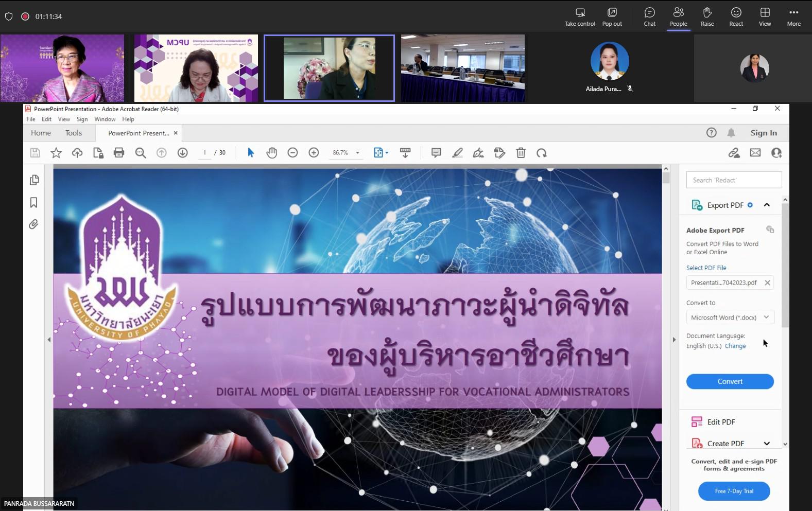Click Sign In to Adobe
812x511 pixels.
click(764, 133)
